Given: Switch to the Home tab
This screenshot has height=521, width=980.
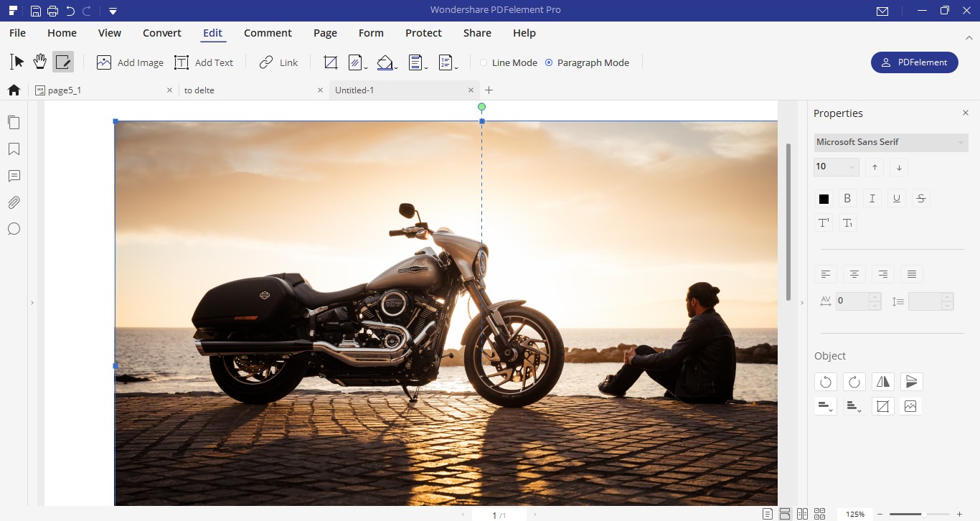Looking at the screenshot, I should pyautogui.click(x=62, y=33).
